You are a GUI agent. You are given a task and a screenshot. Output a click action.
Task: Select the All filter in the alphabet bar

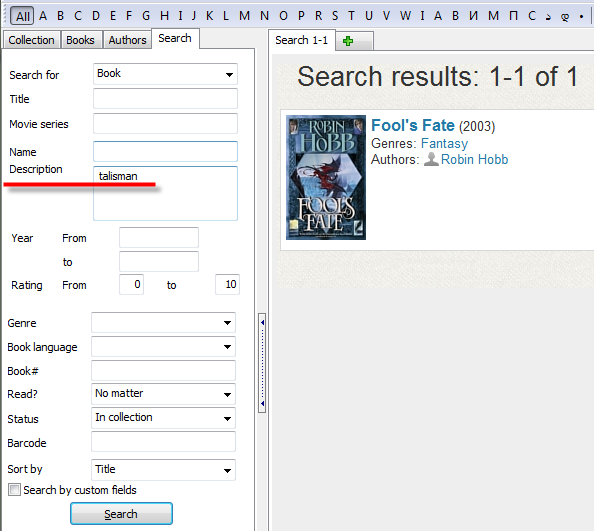point(22,16)
